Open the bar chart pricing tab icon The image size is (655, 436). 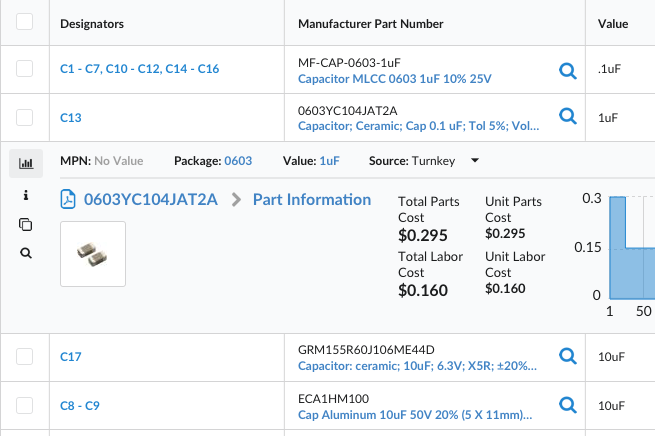point(25,162)
